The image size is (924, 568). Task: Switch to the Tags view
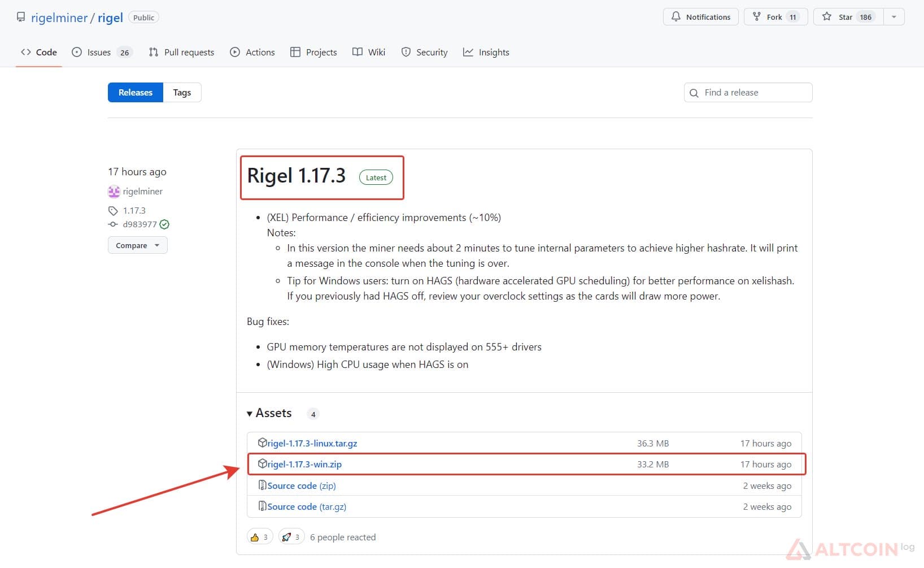click(182, 92)
